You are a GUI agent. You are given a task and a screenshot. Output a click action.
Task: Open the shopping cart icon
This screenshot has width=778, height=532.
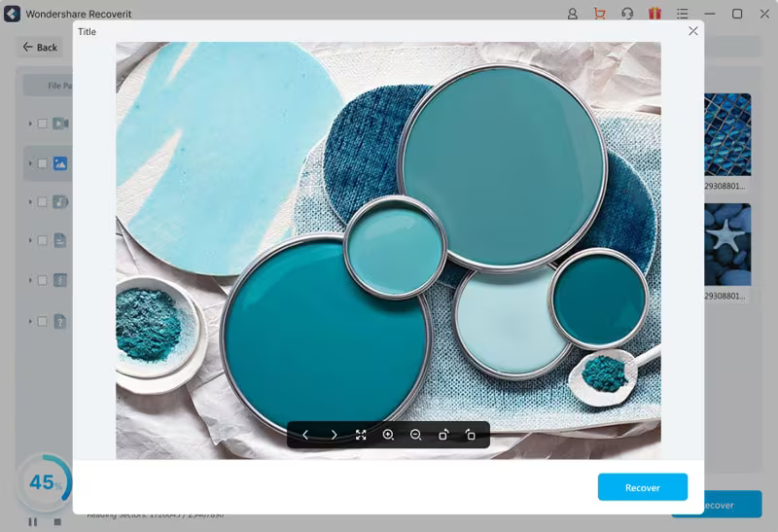(599, 14)
